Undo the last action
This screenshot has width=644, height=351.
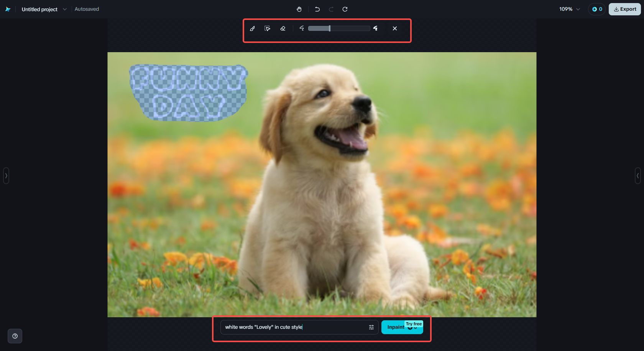point(317,9)
